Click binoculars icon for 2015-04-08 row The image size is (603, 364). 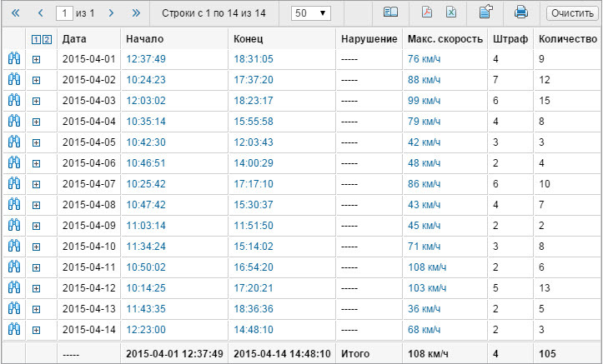14,204
